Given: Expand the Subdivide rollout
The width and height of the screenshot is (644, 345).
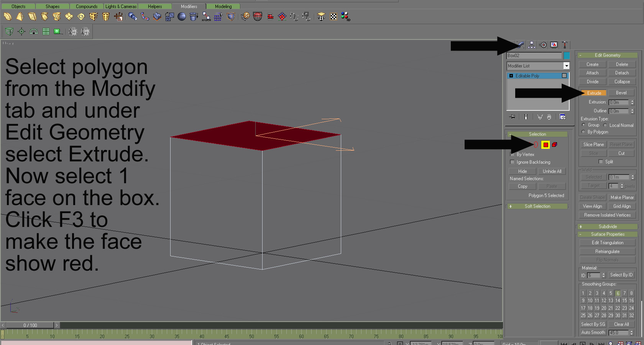Looking at the screenshot, I should point(608,227).
